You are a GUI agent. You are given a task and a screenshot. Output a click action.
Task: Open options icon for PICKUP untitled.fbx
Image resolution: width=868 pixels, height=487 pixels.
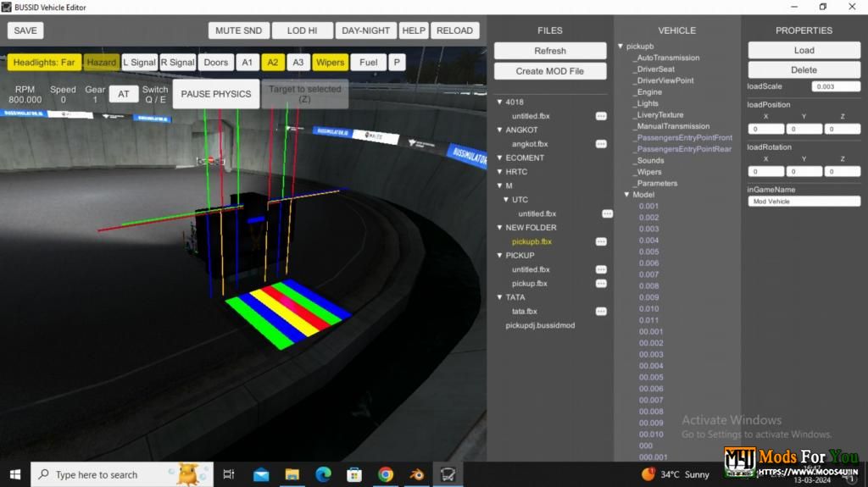point(601,269)
